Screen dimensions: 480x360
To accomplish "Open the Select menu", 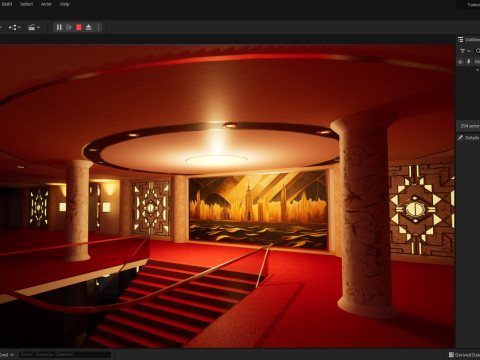I will tap(26, 4).
